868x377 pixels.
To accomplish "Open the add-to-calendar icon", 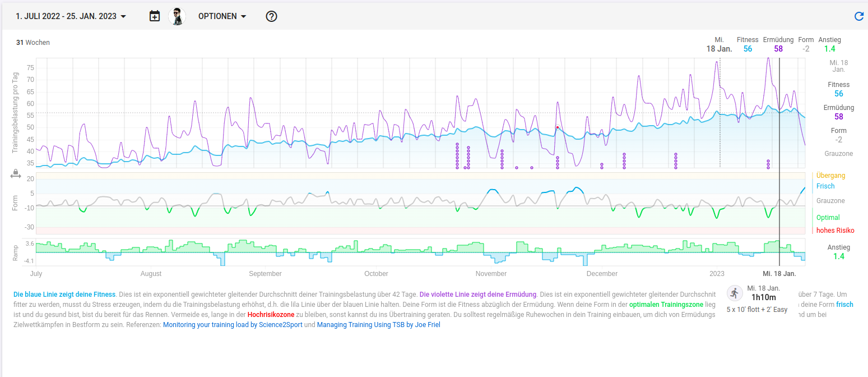I will coord(155,16).
